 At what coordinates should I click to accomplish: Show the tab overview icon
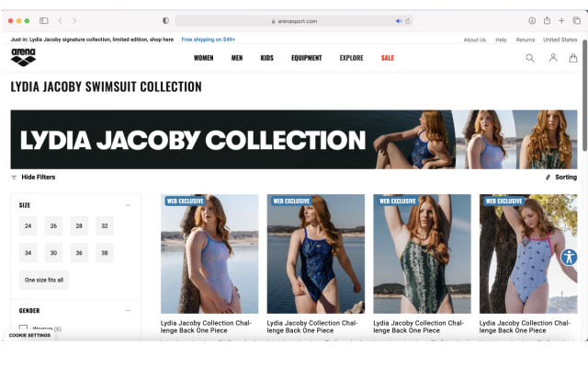tap(577, 20)
